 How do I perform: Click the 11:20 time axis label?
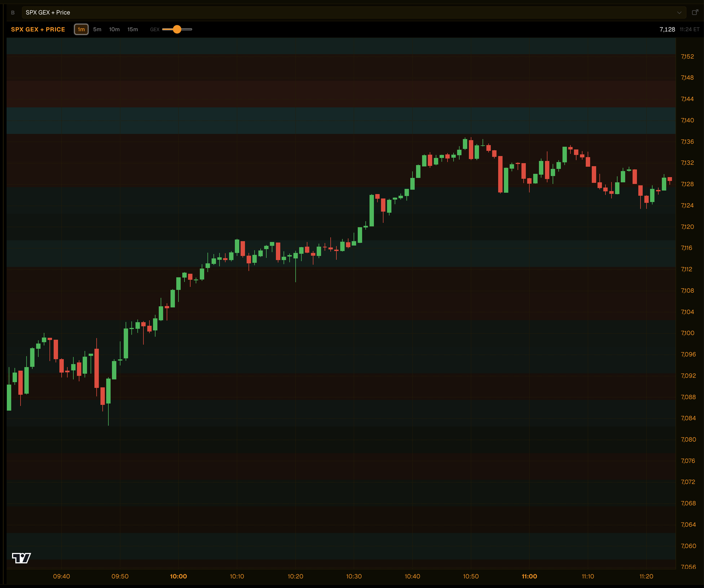click(646, 576)
